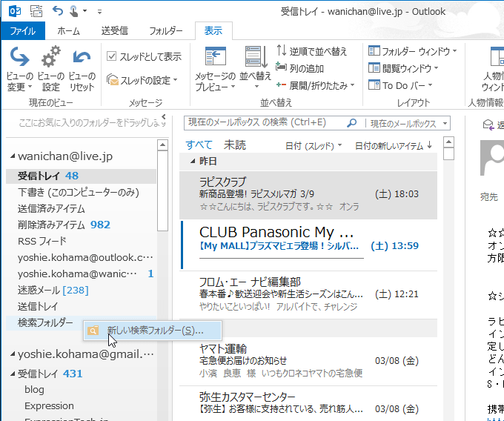Open スレッドの設定 dropdown
This screenshot has width=504, height=421.
pyautogui.click(x=142, y=80)
